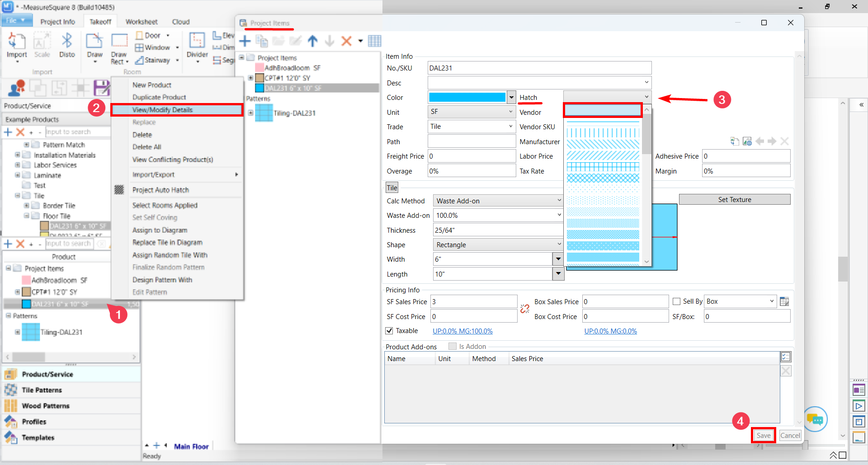
Task: Select the vertical lines hatch pattern
Action: click(x=603, y=133)
